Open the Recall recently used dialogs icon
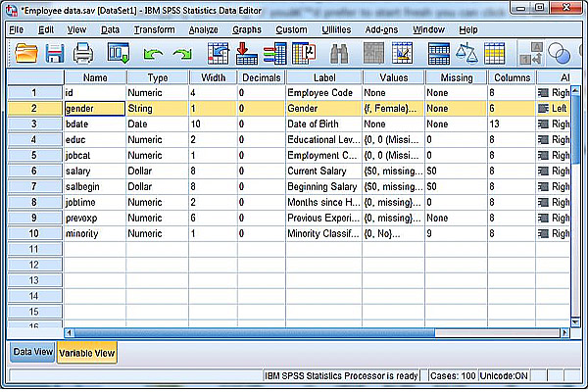588x392 pixels. pyautogui.click(x=119, y=53)
